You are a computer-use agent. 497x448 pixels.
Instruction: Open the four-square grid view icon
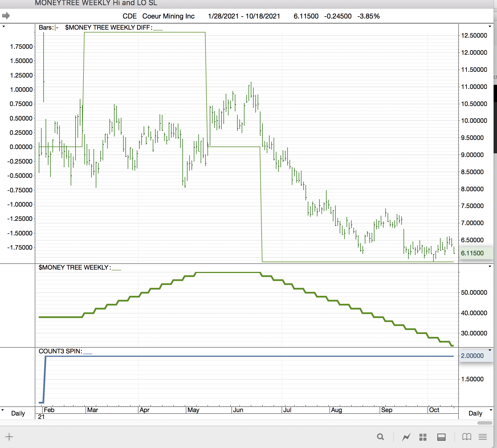(x=423, y=437)
